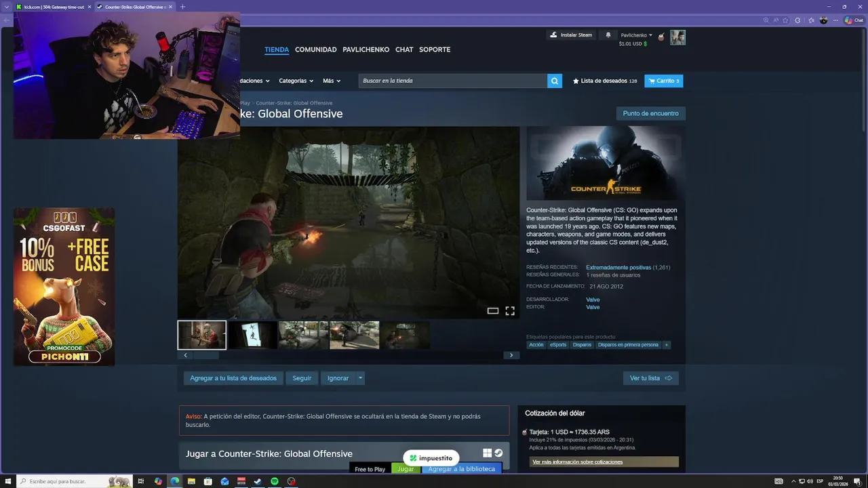Open the notifications bell icon
Image resolution: width=868 pixels, height=488 pixels.
click(608, 35)
